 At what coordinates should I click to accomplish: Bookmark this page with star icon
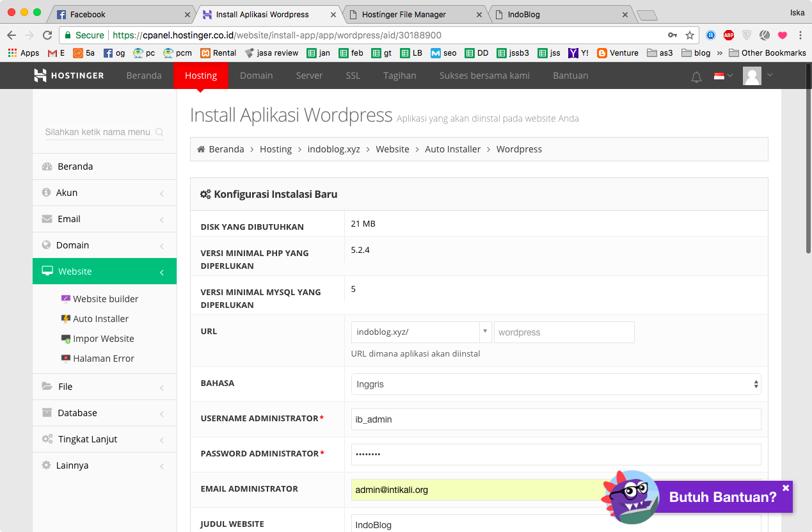[690, 35]
